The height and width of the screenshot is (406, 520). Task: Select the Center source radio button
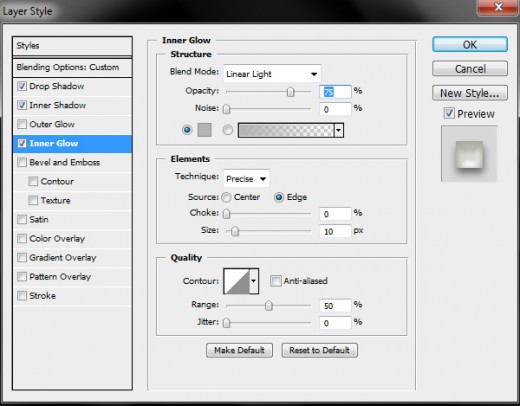226,197
